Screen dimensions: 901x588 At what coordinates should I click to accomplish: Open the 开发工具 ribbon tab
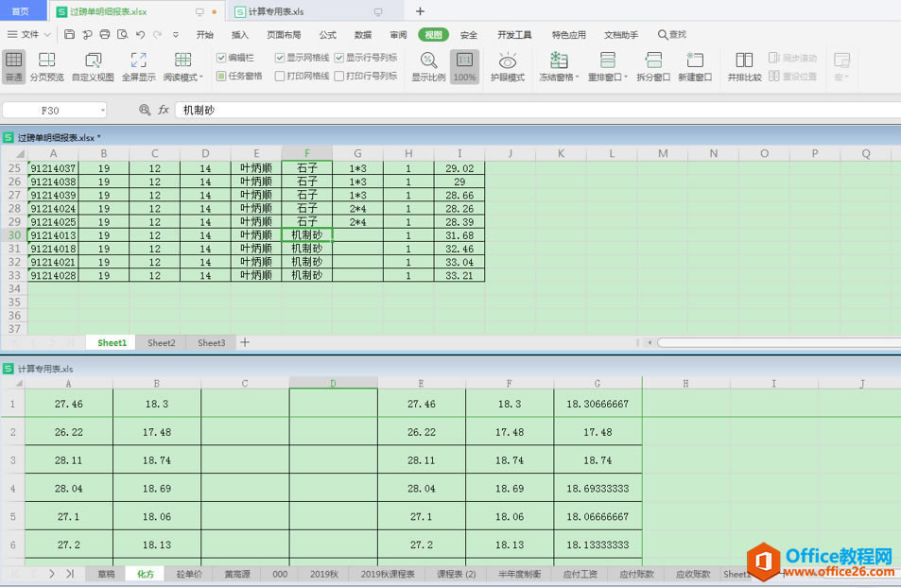(x=514, y=35)
